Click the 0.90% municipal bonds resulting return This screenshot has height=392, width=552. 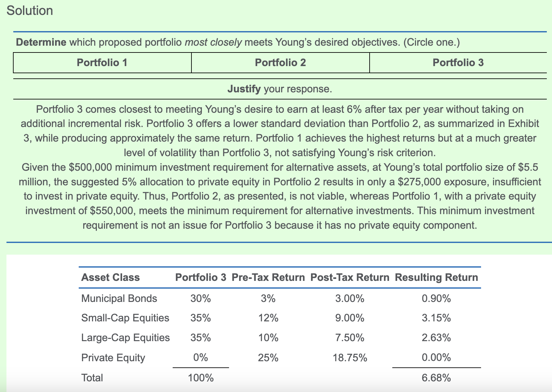coord(436,298)
